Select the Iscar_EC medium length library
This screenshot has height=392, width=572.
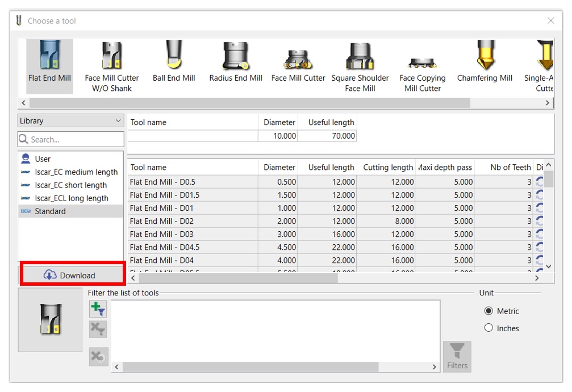pyautogui.click(x=76, y=172)
